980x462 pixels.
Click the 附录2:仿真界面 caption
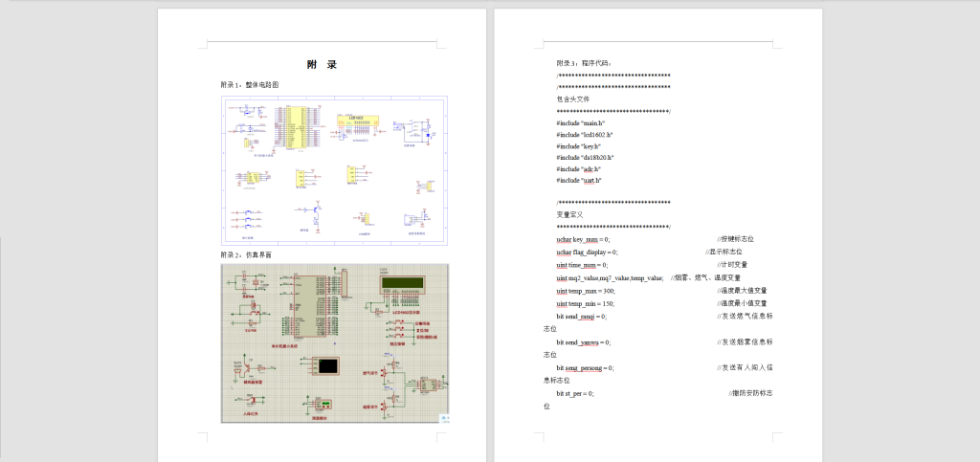[x=246, y=254]
